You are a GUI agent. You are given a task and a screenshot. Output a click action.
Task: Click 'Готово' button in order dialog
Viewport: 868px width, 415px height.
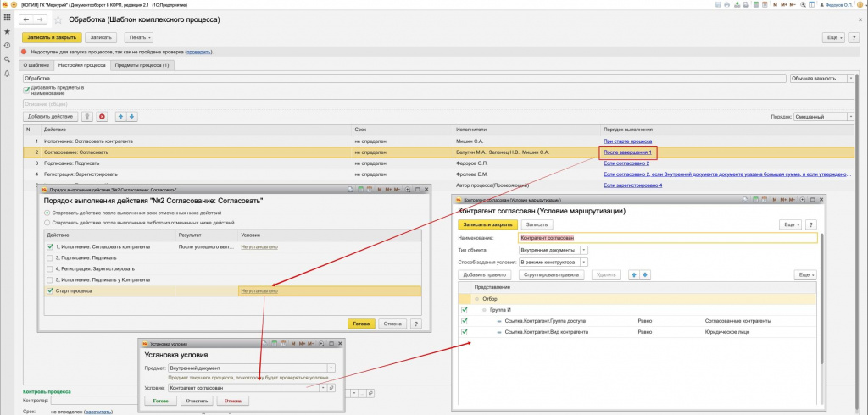point(361,324)
